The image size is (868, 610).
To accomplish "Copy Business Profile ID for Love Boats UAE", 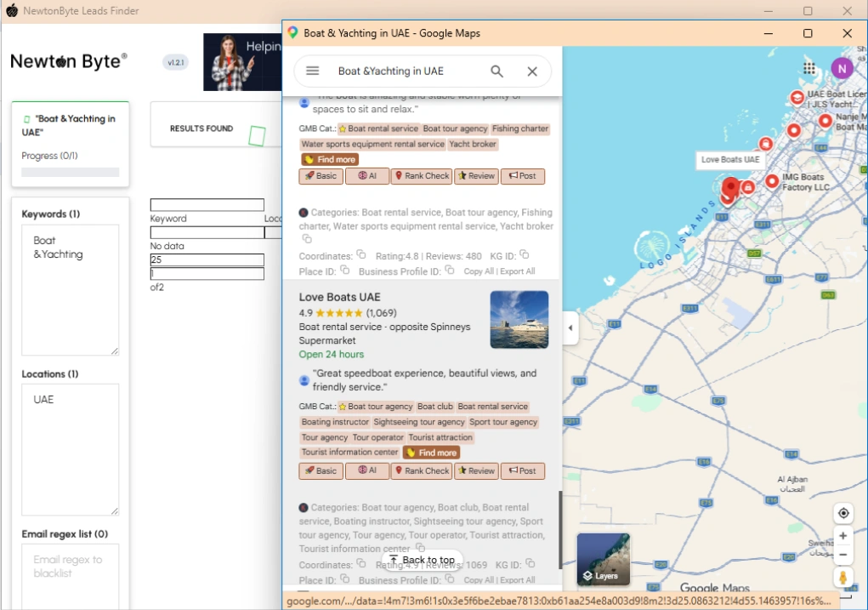I will [450, 579].
